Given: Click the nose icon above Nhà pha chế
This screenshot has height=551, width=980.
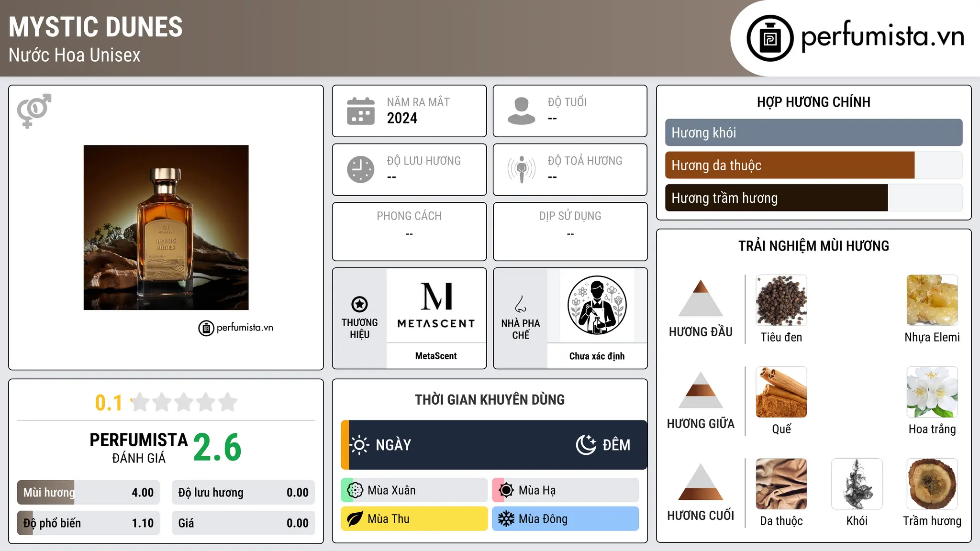Looking at the screenshot, I should click(521, 304).
